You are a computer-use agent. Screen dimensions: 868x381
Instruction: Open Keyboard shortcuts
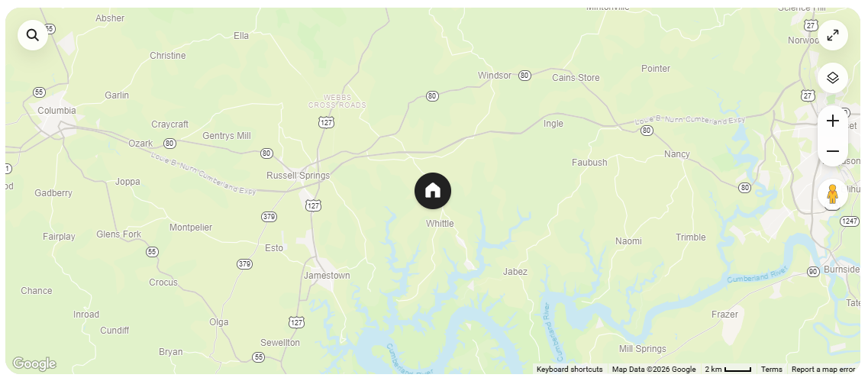tap(570, 370)
